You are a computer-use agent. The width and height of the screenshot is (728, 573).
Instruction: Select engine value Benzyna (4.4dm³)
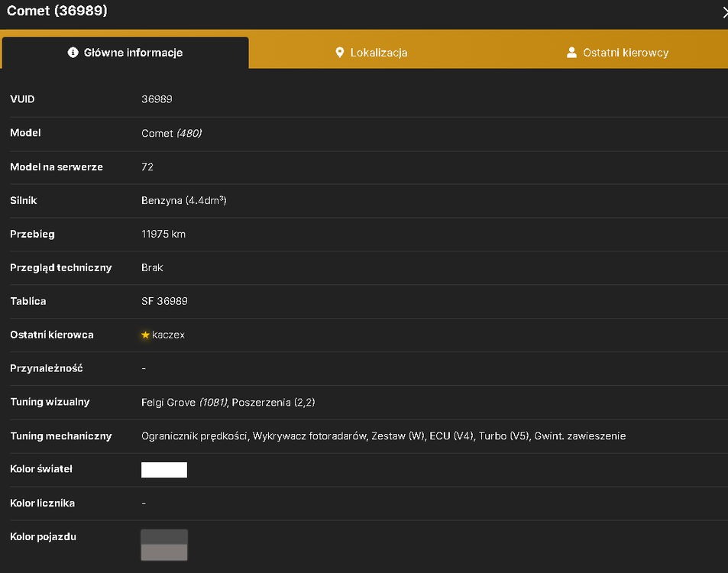point(184,200)
